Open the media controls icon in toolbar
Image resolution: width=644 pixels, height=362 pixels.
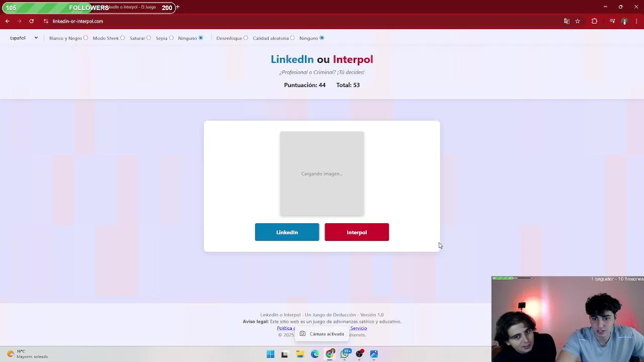point(612,21)
